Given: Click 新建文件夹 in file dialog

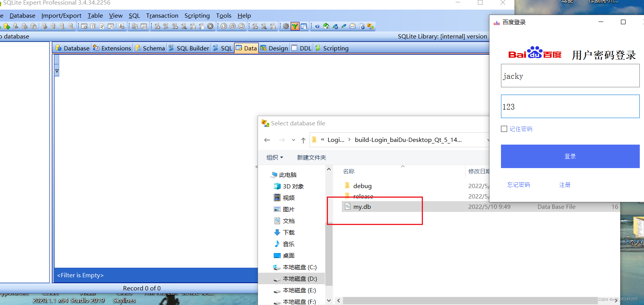Looking at the screenshot, I should click(311, 157).
